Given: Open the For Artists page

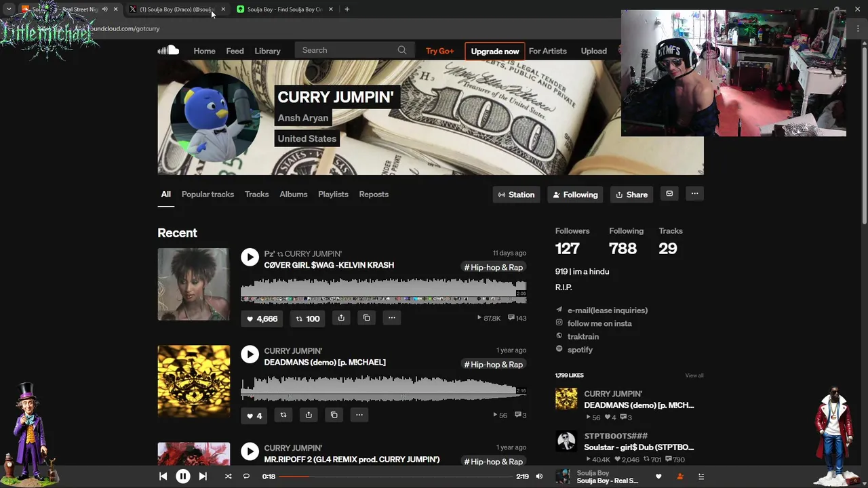Looking at the screenshot, I should (x=547, y=51).
